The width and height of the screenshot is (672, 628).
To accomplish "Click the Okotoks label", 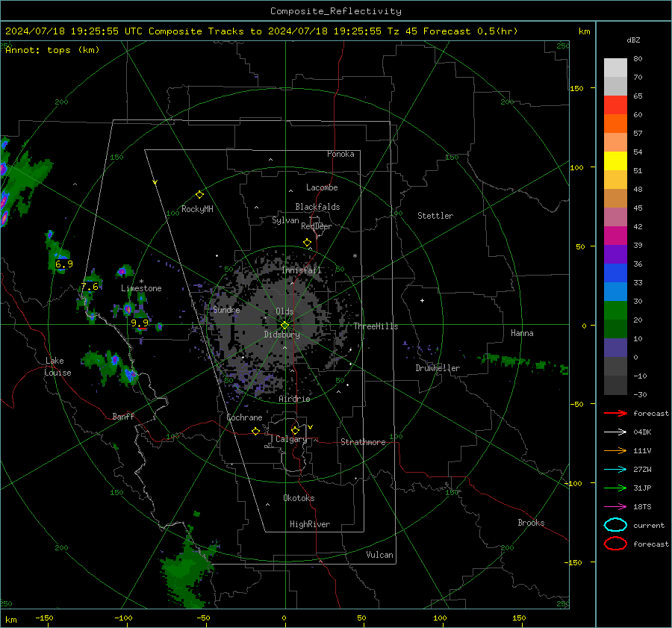I will click(x=299, y=498).
